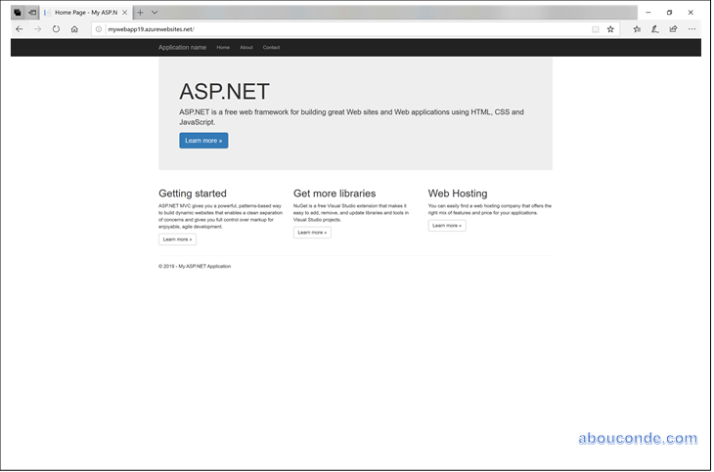
Task: Click Learn more under Web Hosting
Action: pos(447,226)
